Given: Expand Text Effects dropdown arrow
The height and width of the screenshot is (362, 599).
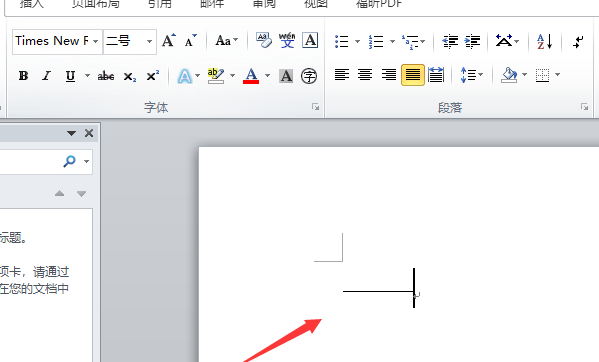Looking at the screenshot, I should 198,76.
